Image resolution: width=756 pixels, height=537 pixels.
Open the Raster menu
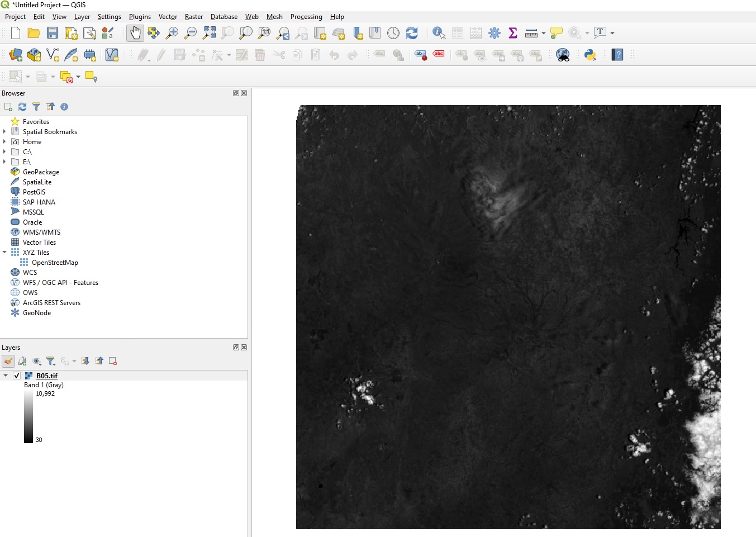click(193, 17)
